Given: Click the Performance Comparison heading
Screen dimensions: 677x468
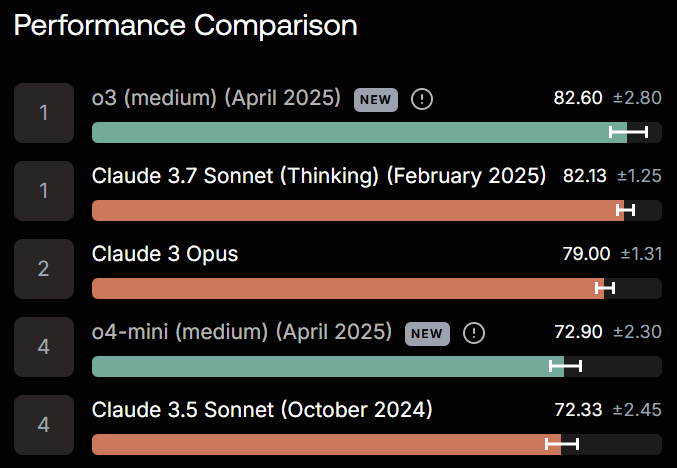Looking at the screenshot, I should (186, 25).
